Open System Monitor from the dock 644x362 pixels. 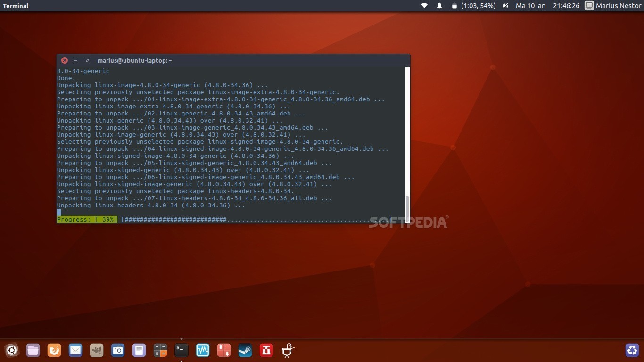click(x=202, y=350)
